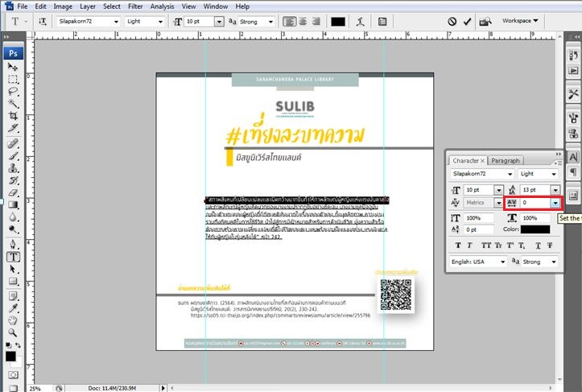The image size is (582, 392).
Task: Swap foreground and background colors icon
Action: (18, 345)
